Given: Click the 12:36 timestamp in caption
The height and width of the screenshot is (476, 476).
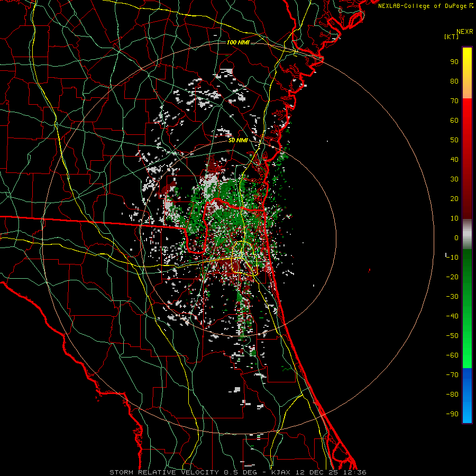Looking at the screenshot, I should click(x=354, y=472).
